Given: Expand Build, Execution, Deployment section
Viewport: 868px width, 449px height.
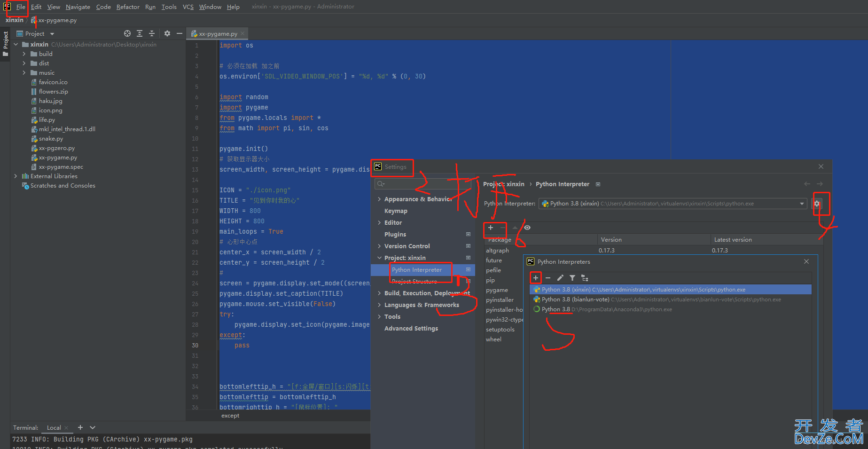Looking at the screenshot, I should point(379,293).
